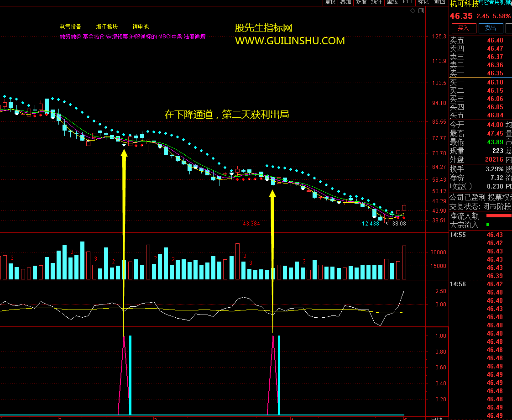Click the 基金减仓 concept label
This screenshot has height=420, width=512.
[x=94, y=37]
